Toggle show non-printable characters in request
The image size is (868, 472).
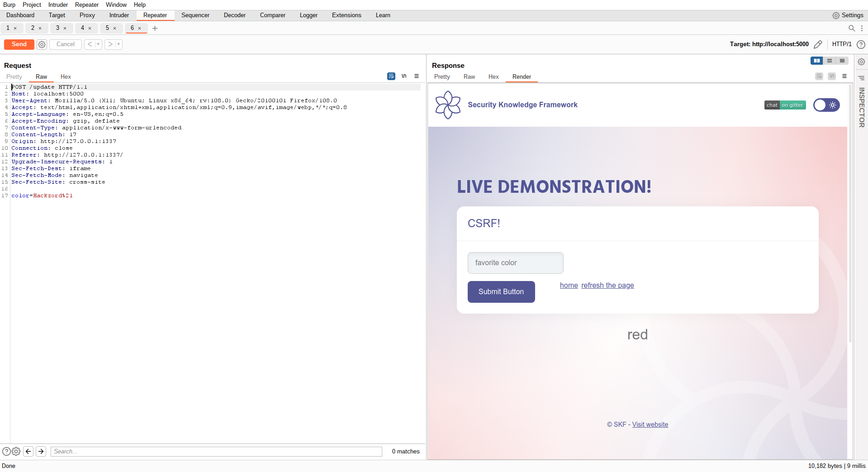[404, 76]
